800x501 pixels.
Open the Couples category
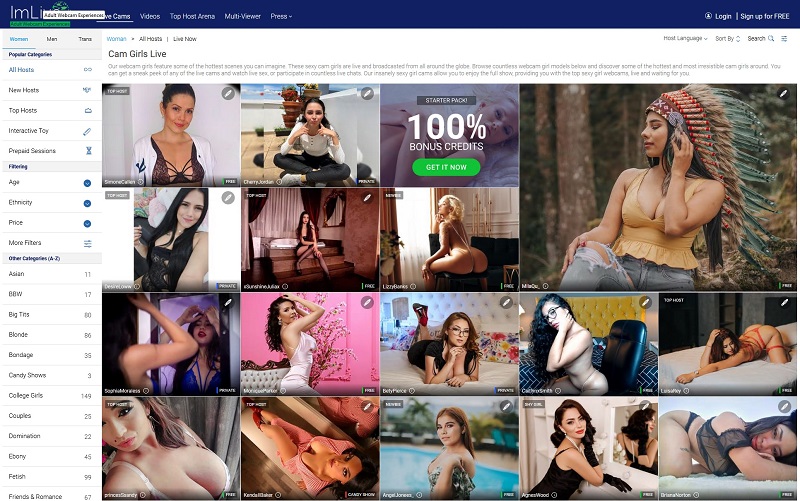(52, 416)
